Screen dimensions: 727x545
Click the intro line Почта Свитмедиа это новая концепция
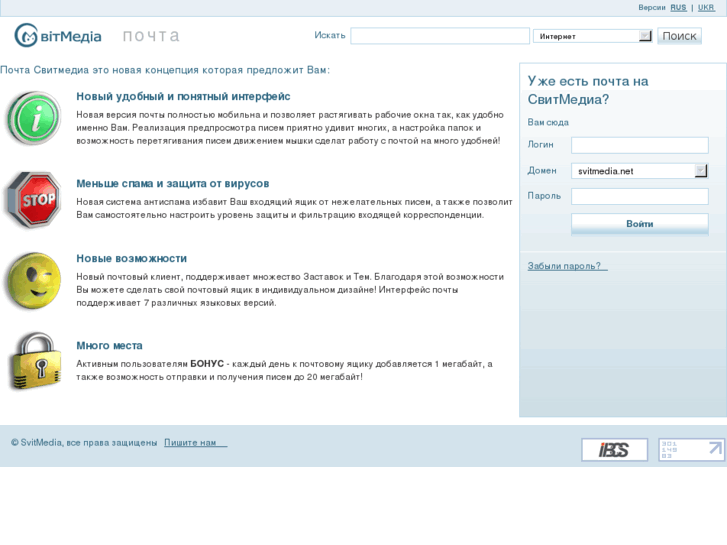click(x=165, y=70)
